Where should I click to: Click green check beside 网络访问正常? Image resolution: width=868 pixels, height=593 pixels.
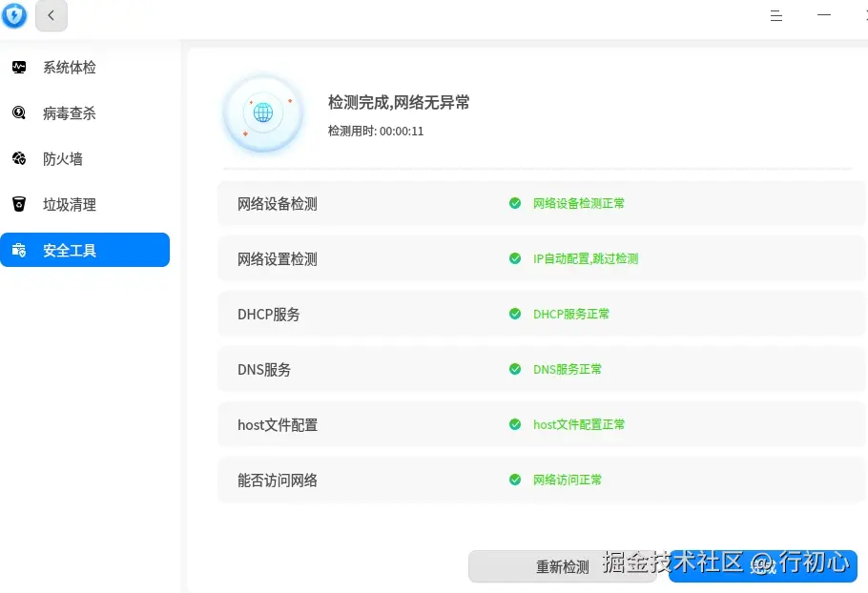pyautogui.click(x=515, y=480)
